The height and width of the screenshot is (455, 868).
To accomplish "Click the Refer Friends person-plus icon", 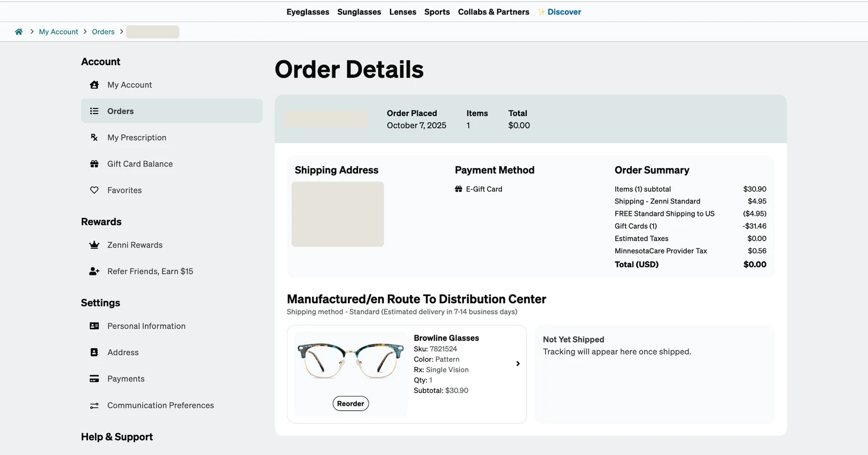I will pos(94,271).
